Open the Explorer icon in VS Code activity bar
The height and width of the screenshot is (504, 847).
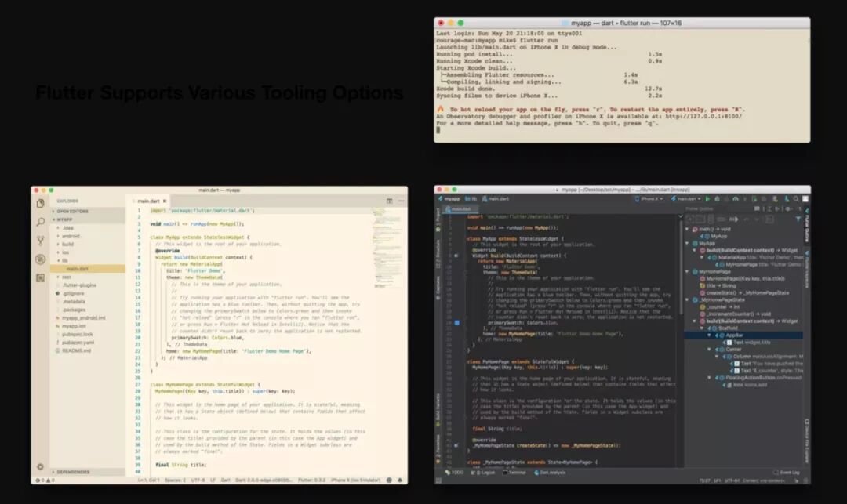pyautogui.click(x=41, y=204)
